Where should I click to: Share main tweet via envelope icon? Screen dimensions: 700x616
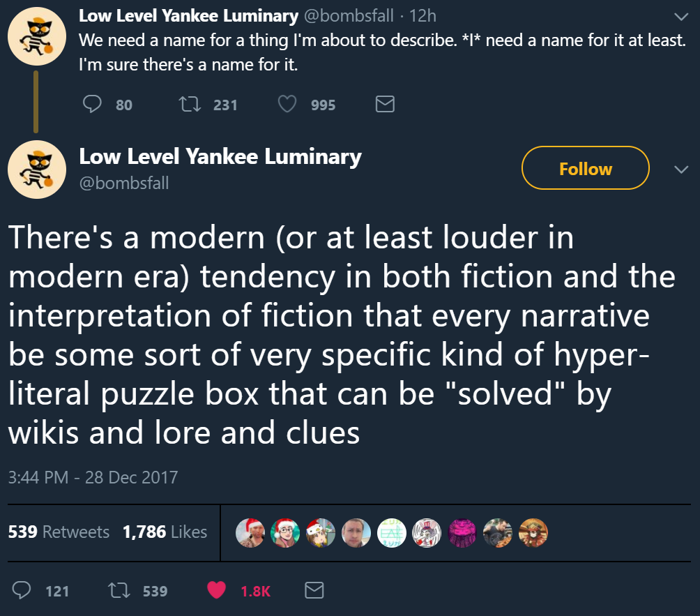click(315, 591)
